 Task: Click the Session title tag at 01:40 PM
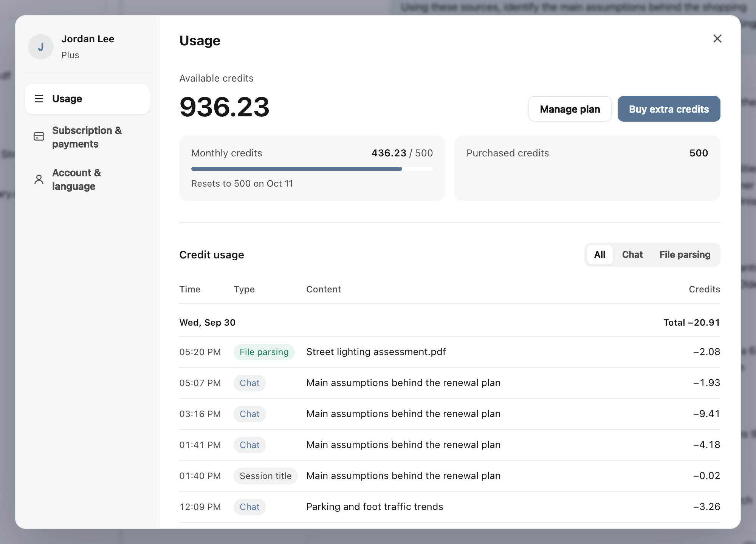click(265, 476)
